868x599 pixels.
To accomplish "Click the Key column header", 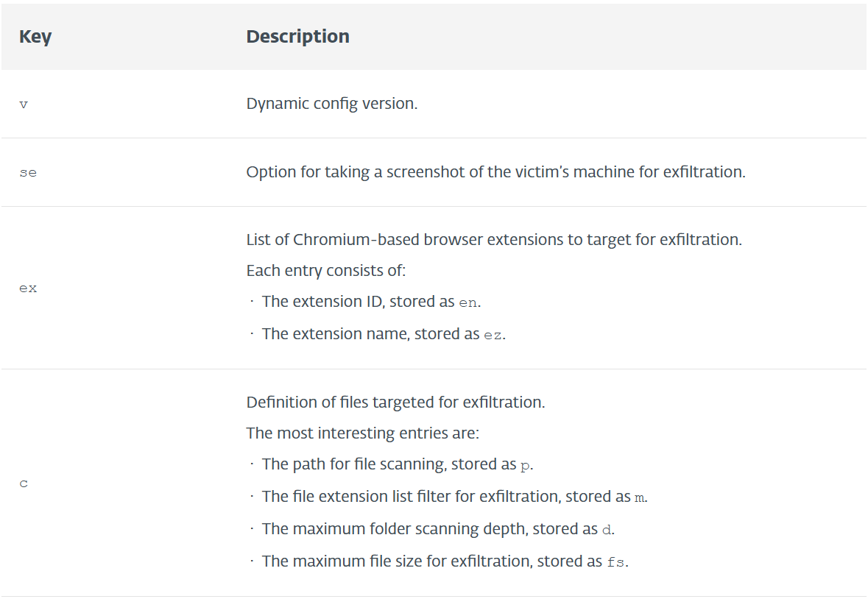I will click(x=35, y=37).
